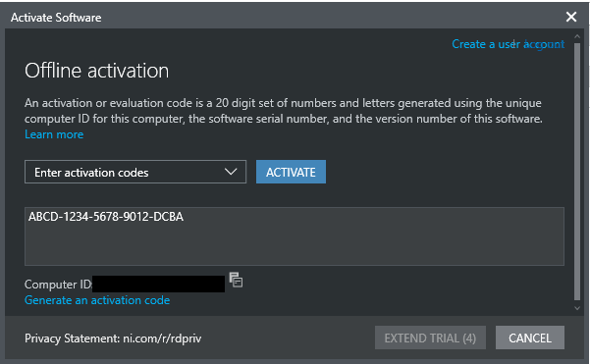Click the 'Privacy Statement: ni.com/r/rdpriv' text
Image resolution: width=590 pixels, height=364 pixels.
tap(113, 338)
